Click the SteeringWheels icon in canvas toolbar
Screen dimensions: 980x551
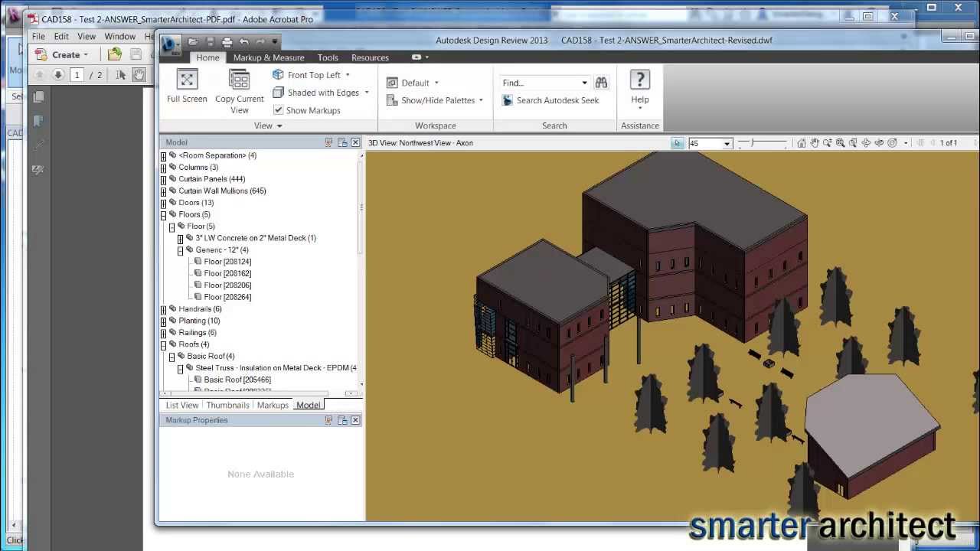[x=892, y=143]
